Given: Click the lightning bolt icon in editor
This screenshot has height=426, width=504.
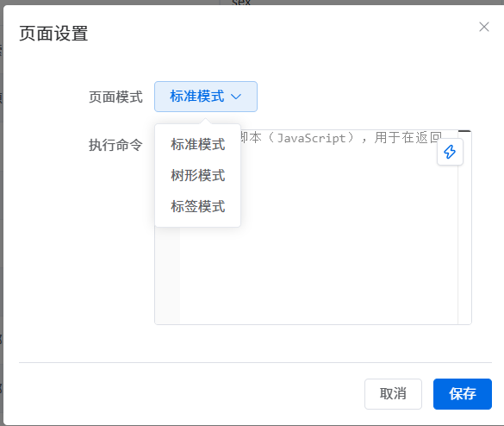Looking at the screenshot, I should click(x=450, y=152).
